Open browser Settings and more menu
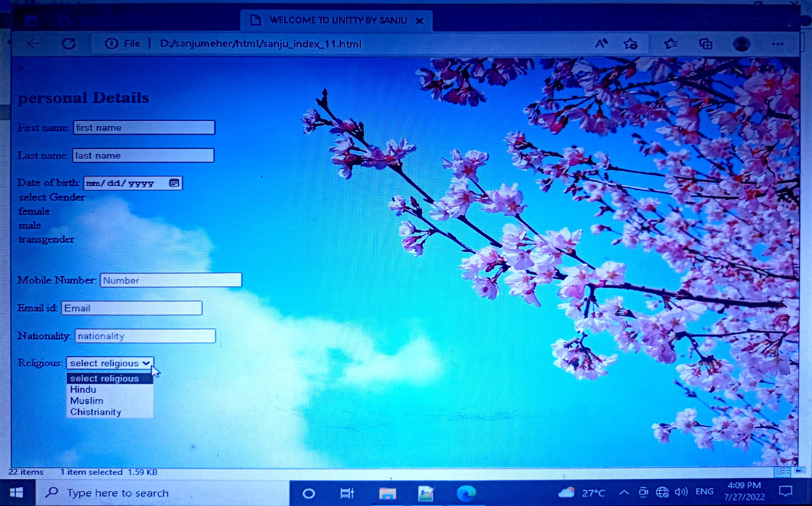This screenshot has width=812, height=506. click(x=778, y=44)
